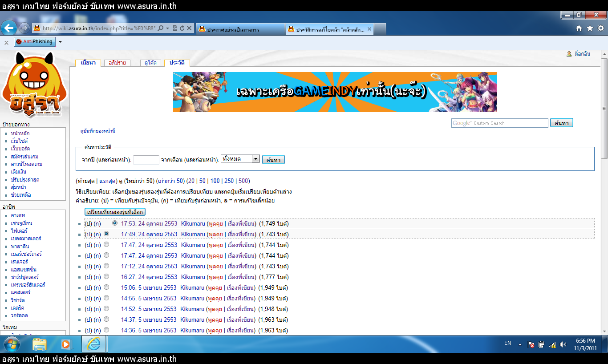608x364 pixels.
Task: Open the month dropdown showing ทั้งหมด
Action: (x=240, y=159)
